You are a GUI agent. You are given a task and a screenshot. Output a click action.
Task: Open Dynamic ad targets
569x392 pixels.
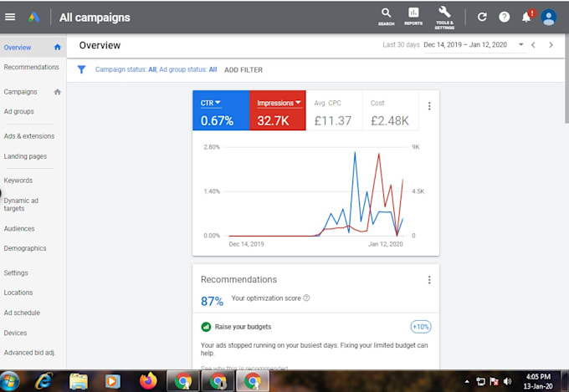tap(21, 205)
